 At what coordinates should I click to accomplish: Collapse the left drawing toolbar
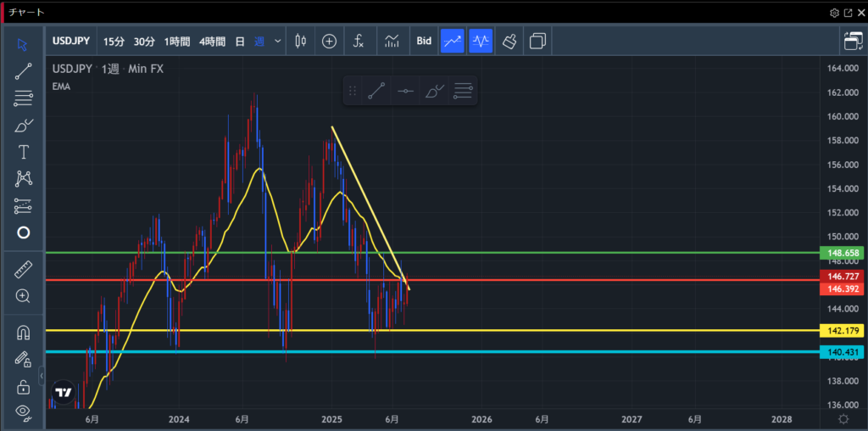(x=42, y=376)
